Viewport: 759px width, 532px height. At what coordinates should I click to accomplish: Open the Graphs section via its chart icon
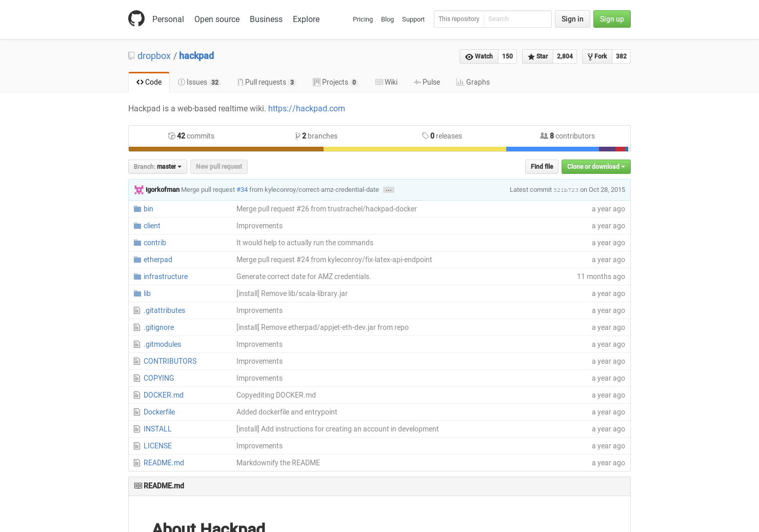click(461, 82)
